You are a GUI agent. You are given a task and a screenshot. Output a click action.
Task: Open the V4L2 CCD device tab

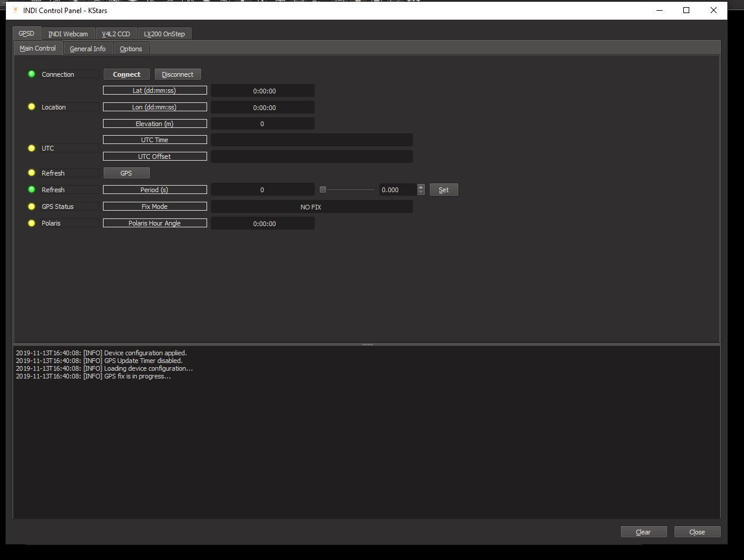point(116,34)
